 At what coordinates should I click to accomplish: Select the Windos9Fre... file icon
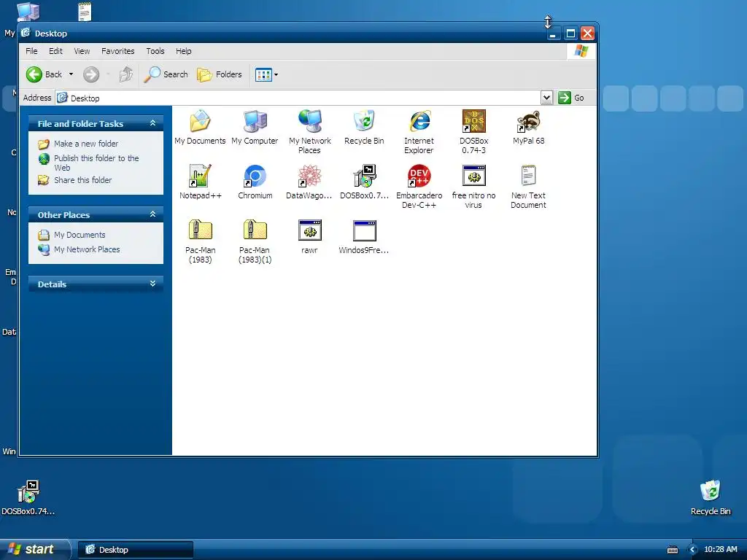(x=365, y=230)
